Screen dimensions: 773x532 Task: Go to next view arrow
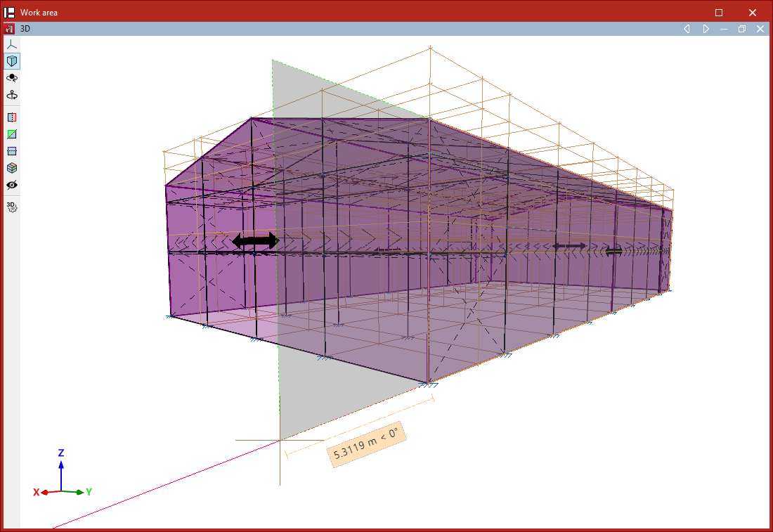pos(706,29)
